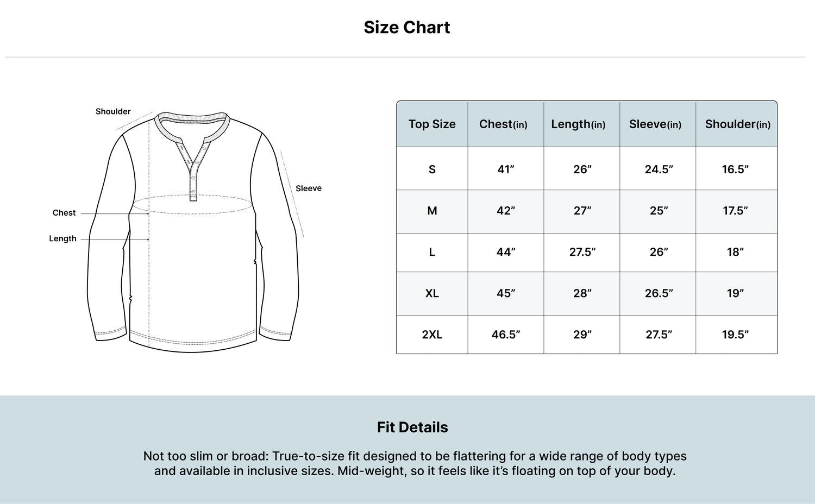The height and width of the screenshot is (504, 815).
Task: Click the Sleeve(in) column header
Action: (x=655, y=124)
